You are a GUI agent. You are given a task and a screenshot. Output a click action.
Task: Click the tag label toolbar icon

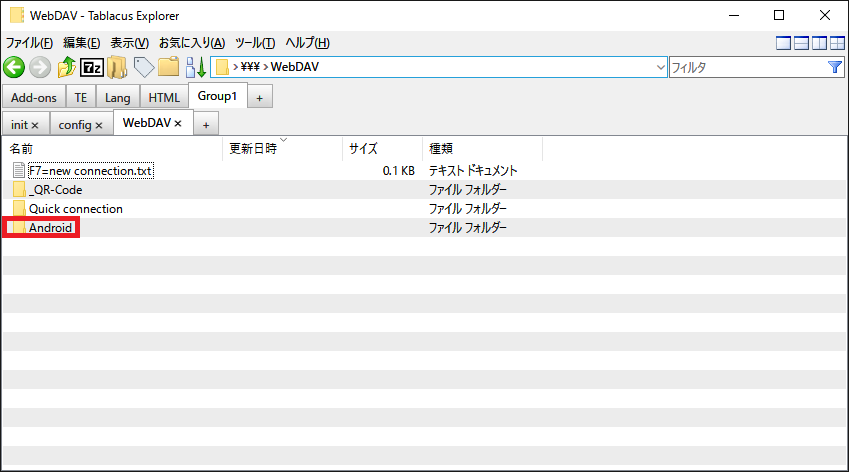(x=143, y=68)
